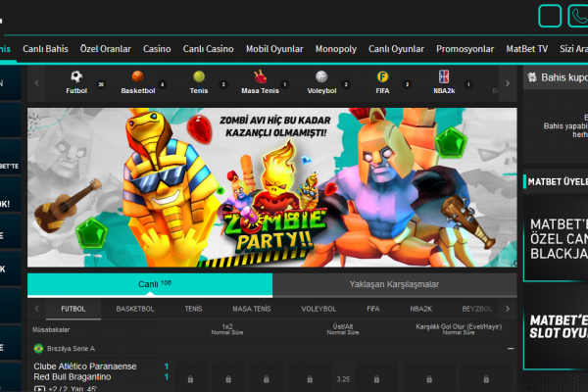Screen dimensions: 588x392
Task: Click Bahis kuponu panel title
Action: click(x=564, y=77)
